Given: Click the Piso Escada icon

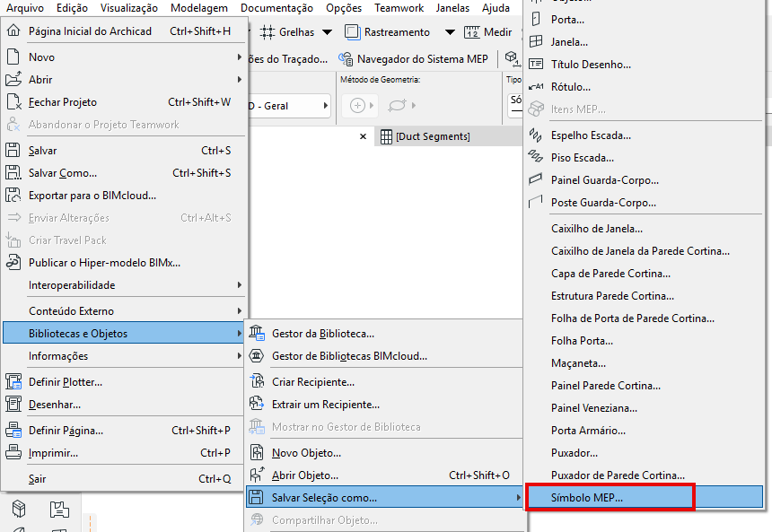Looking at the screenshot, I should click(x=536, y=157).
